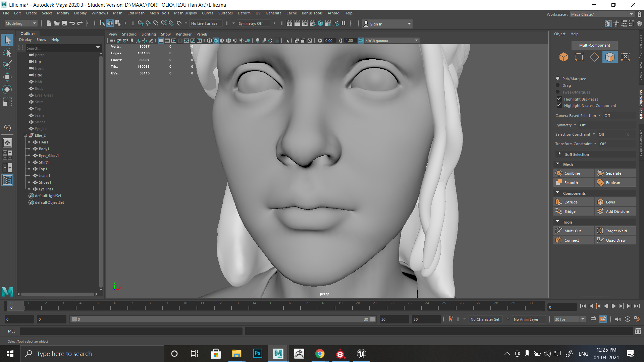This screenshot has width=644, height=362.
Task: Open the Mesh Tools menu
Action: 159,13
